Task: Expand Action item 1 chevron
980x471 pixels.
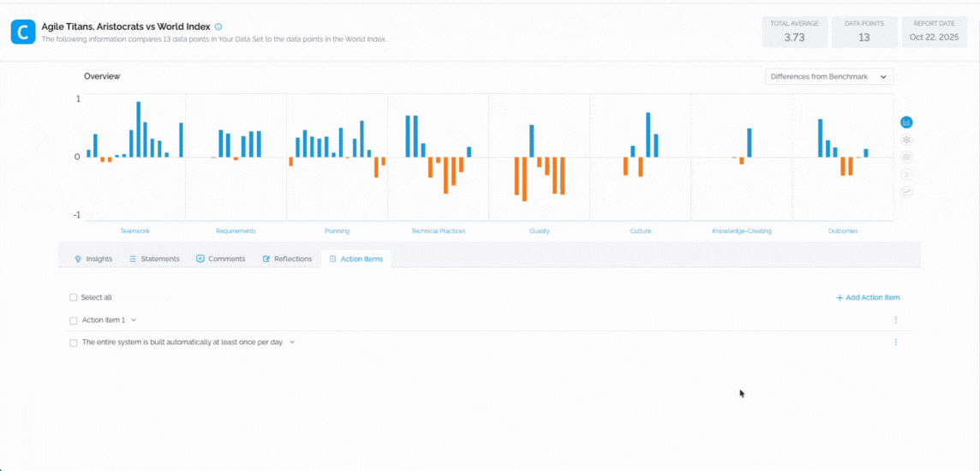Action: pyautogui.click(x=134, y=320)
